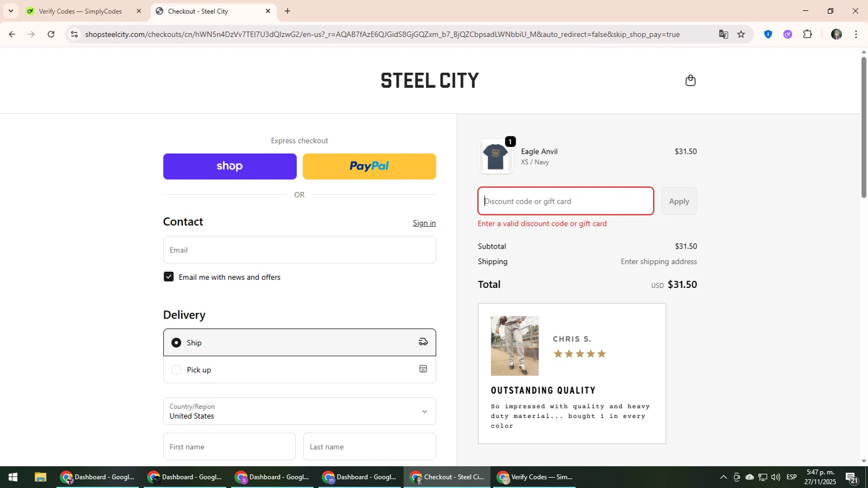
Task: Pay with PayPal express checkout
Action: 369,167
